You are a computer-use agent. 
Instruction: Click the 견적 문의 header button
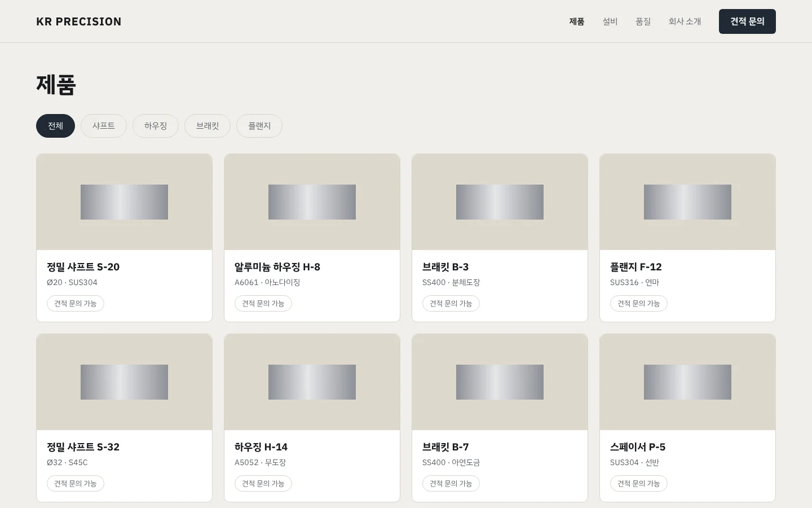pyautogui.click(x=747, y=21)
